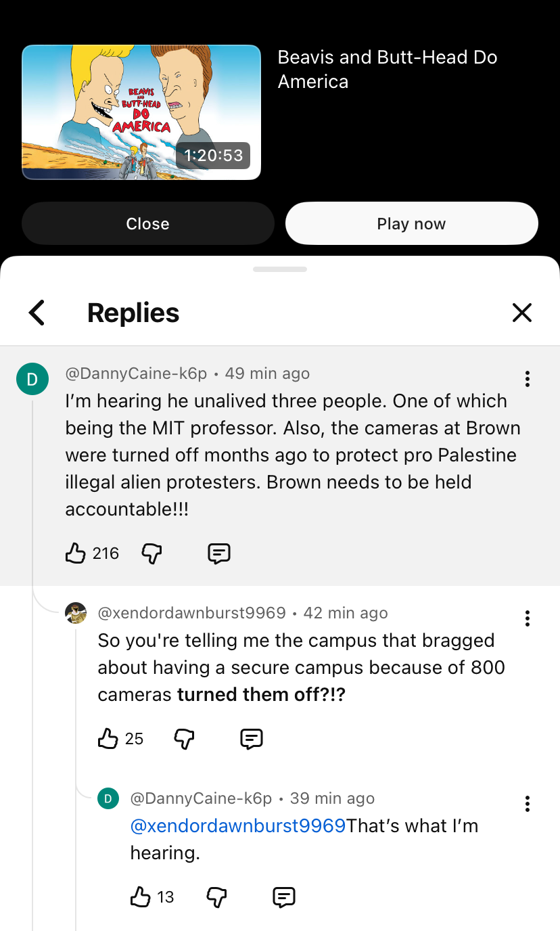Like DannyCaine's top comment with 216 likes
Image resolution: width=560 pixels, height=931 pixels.
75,553
